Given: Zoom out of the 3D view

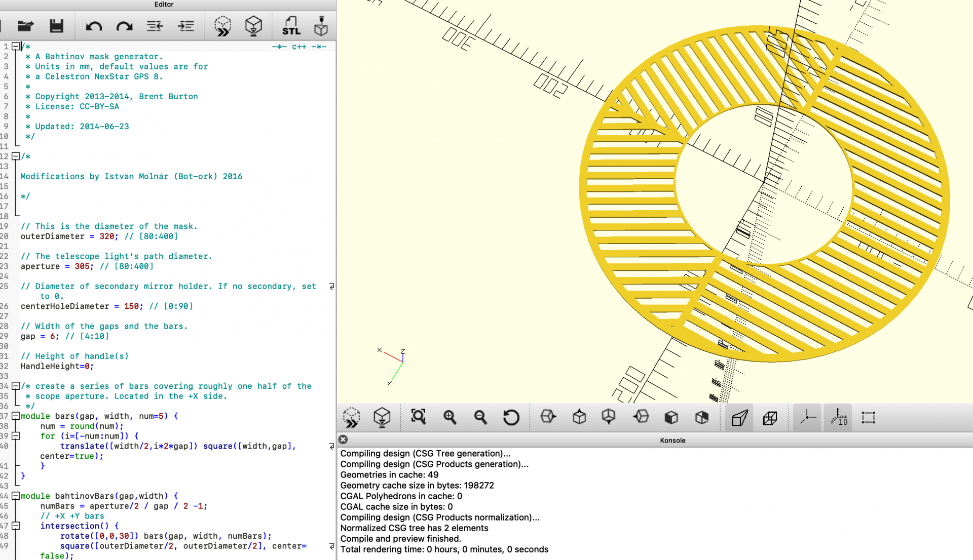Looking at the screenshot, I should [x=480, y=417].
